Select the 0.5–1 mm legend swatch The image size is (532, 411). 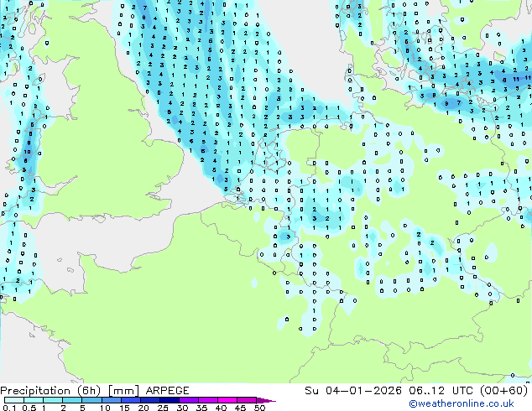pyautogui.click(x=34, y=400)
